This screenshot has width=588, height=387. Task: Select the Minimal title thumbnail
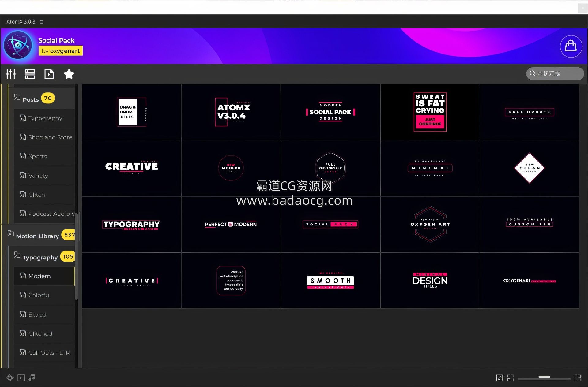coord(430,168)
